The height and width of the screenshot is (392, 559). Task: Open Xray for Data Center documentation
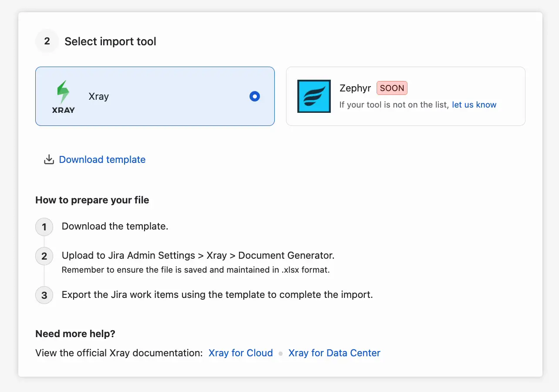(x=334, y=353)
